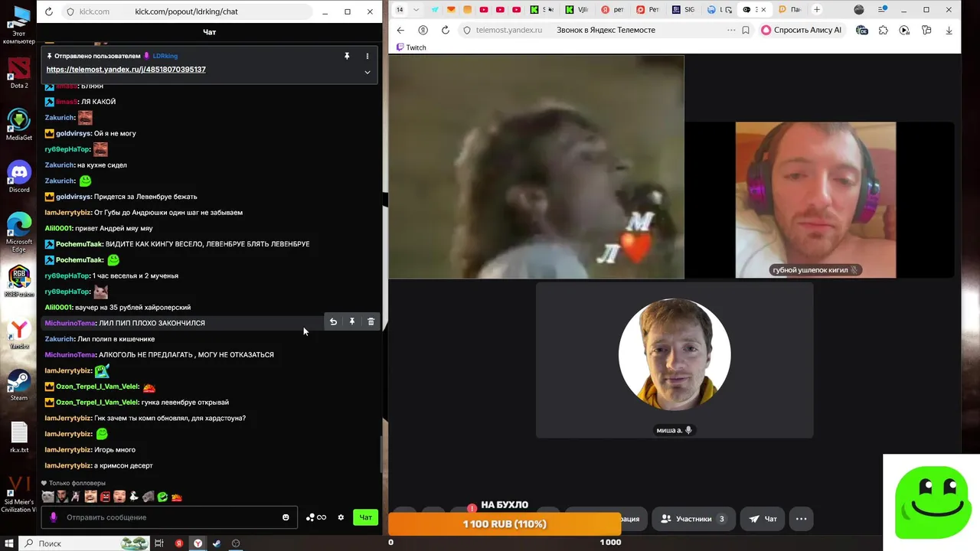Close the active Telemost tab
The height and width of the screenshot is (551, 980).
tap(763, 10)
